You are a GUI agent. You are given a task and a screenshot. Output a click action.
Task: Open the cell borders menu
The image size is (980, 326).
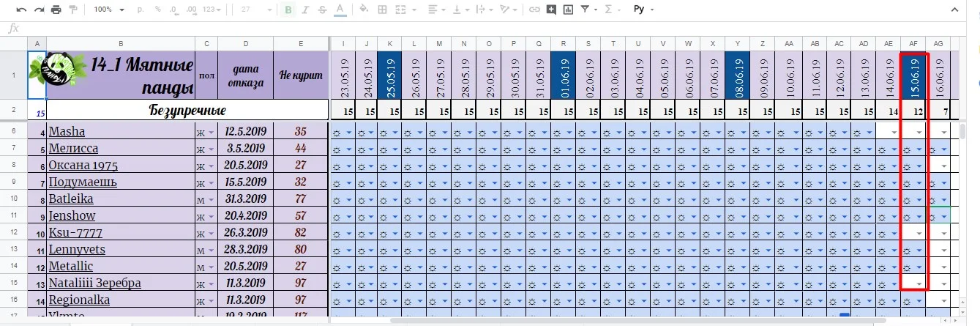click(x=381, y=10)
